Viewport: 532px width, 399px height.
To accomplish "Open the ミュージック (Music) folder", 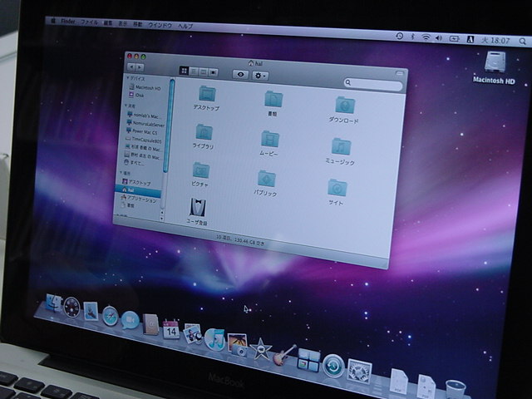I will [340, 147].
